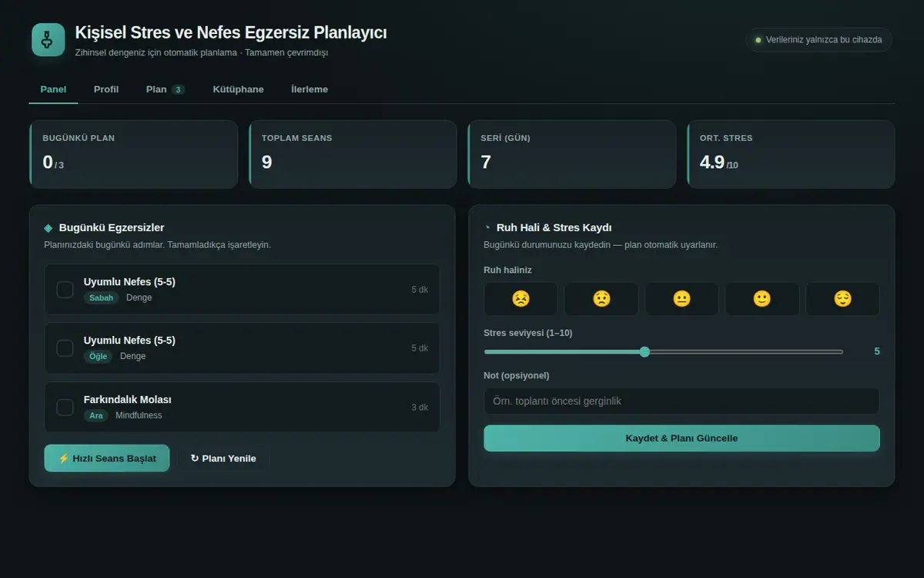Click the stress level slider handle
Viewport: 924px width, 578px height.
(644, 352)
